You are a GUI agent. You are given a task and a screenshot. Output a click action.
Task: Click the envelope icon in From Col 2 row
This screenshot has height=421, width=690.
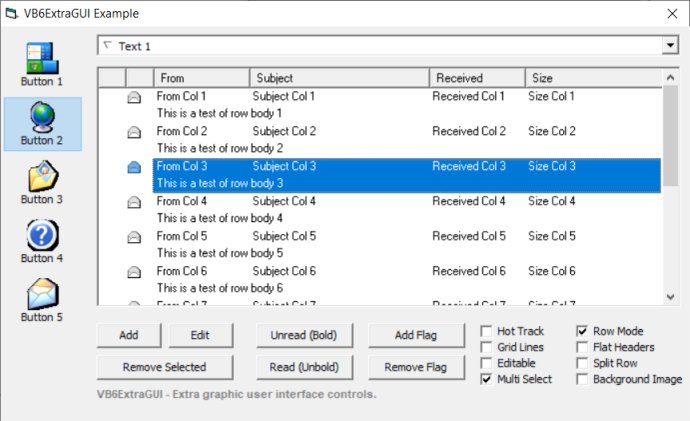click(x=134, y=132)
